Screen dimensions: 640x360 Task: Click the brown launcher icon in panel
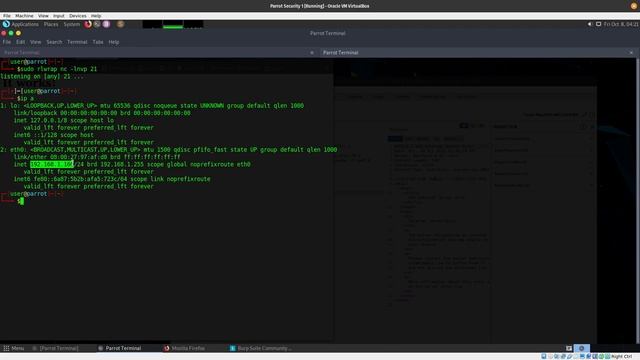point(120,24)
